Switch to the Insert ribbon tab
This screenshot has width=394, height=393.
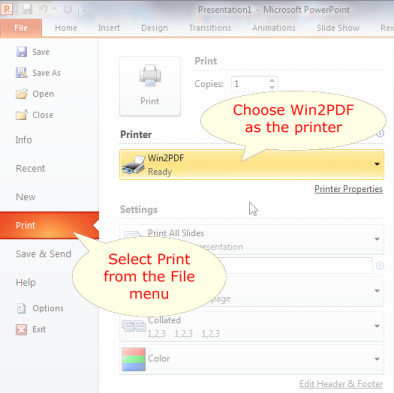pos(109,28)
